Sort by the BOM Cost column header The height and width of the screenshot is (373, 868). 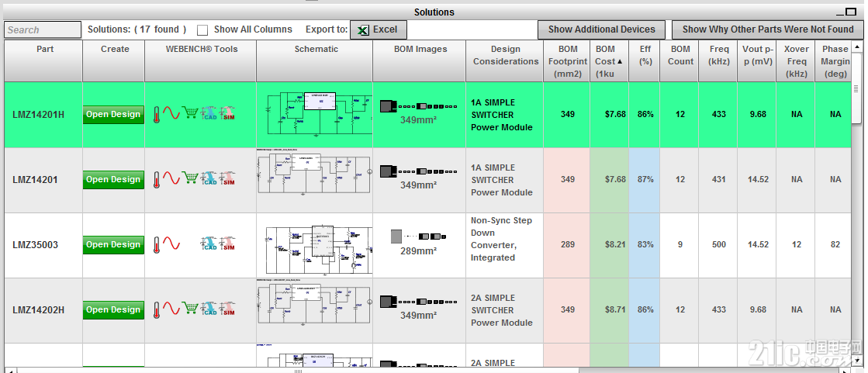point(609,61)
